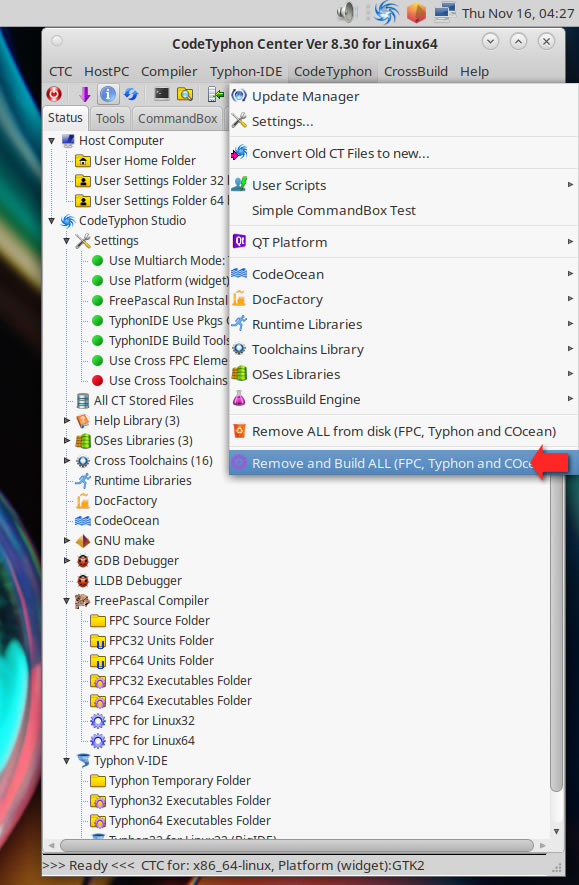The height and width of the screenshot is (885, 579).
Task: Choose Remove and Build ALL entry
Action: 403,463
